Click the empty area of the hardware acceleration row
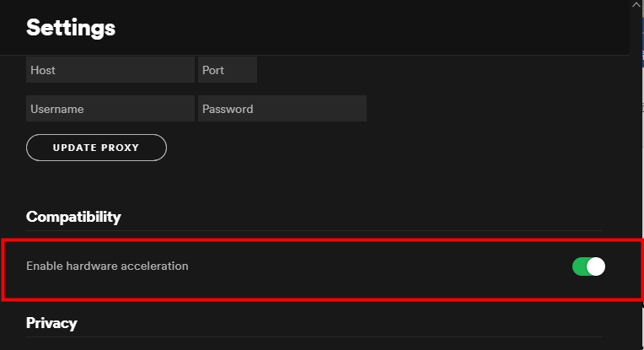This screenshot has width=644, height=350. pos(379,267)
